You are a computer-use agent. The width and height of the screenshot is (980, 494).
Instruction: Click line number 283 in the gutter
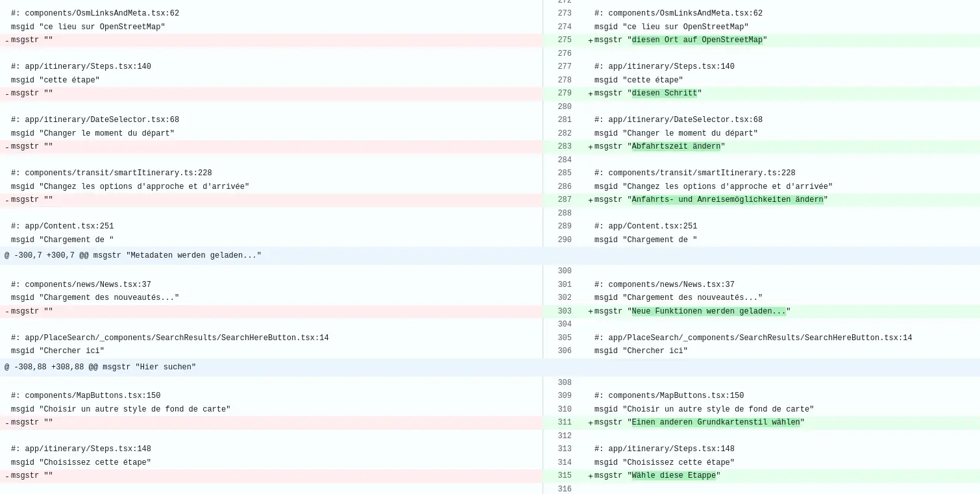(564, 147)
